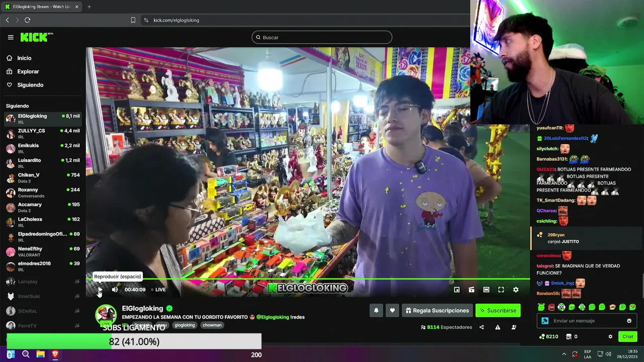Open elmodres2016 channel from following list
Image resolution: width=644 pixels, height=362 pixels.
pyautogui.click(x=43, y=266)
